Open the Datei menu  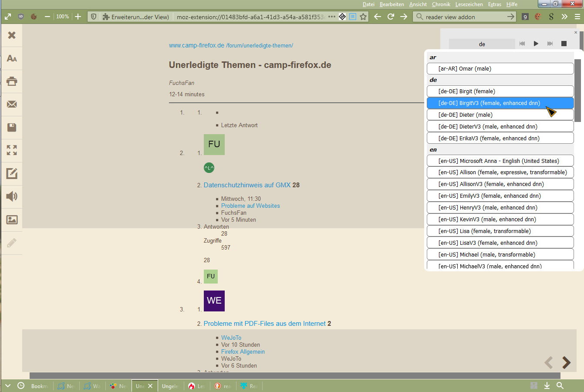pyautogui.click(x=368, y=4)
